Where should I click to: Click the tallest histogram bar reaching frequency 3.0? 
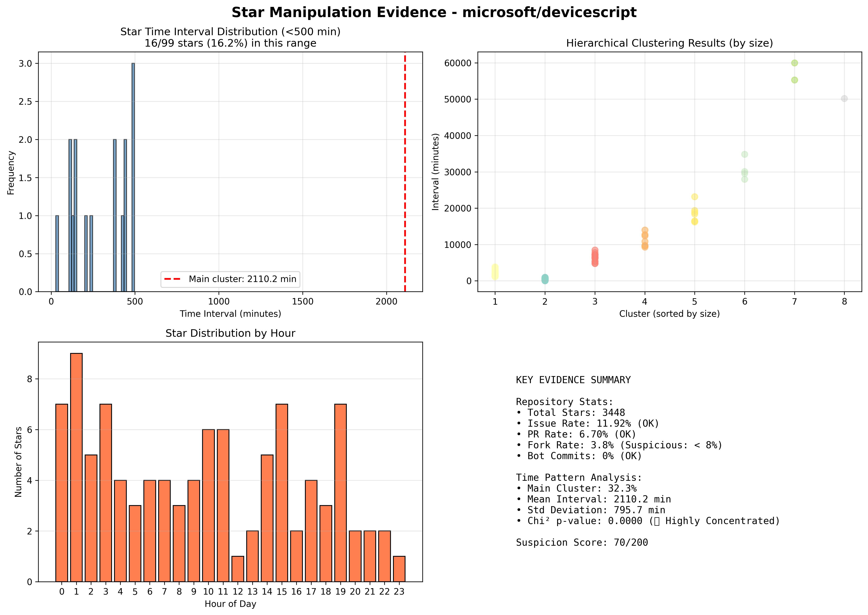pos(133,177)
